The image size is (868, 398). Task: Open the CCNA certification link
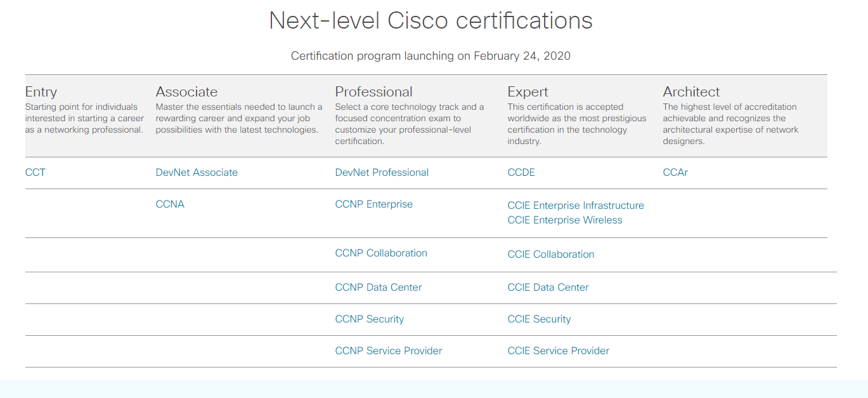170,204
